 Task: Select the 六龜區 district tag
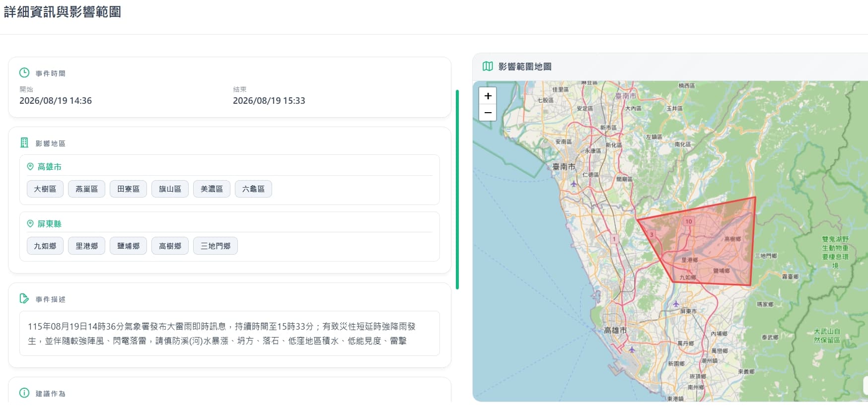point(254,189)
